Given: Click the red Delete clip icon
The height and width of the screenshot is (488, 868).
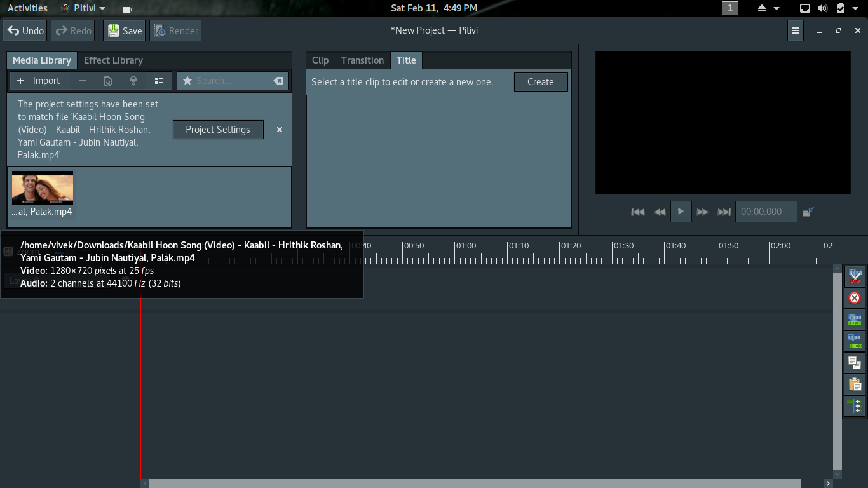Looking at the screenshot, I should pos(855,298).
